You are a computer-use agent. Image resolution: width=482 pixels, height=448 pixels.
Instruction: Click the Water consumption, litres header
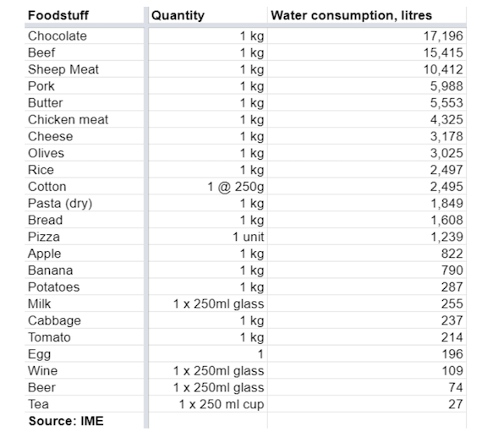pos(352,15)
